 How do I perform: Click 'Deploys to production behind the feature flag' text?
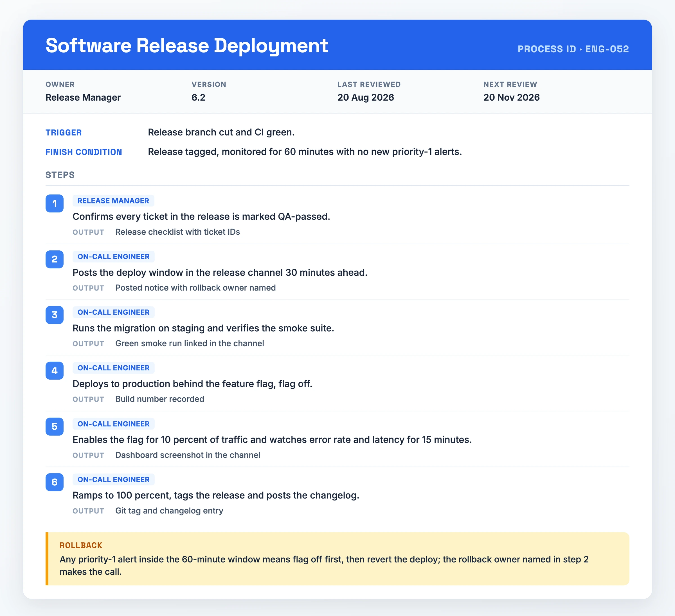pyautogui.click(x=193, y=384)
